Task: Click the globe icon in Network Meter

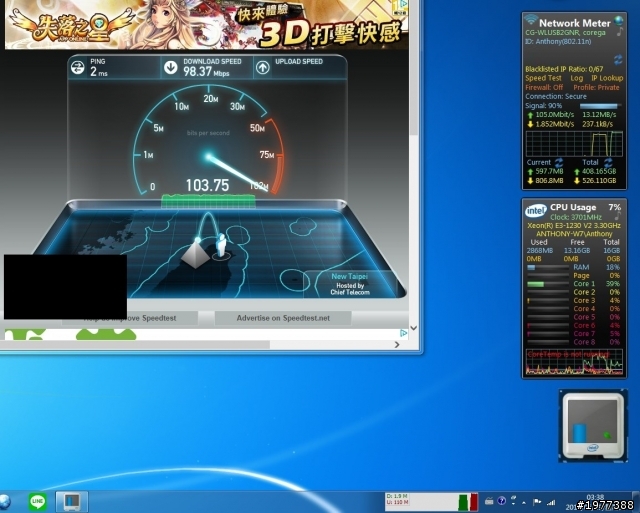Action: click(619, 20)
